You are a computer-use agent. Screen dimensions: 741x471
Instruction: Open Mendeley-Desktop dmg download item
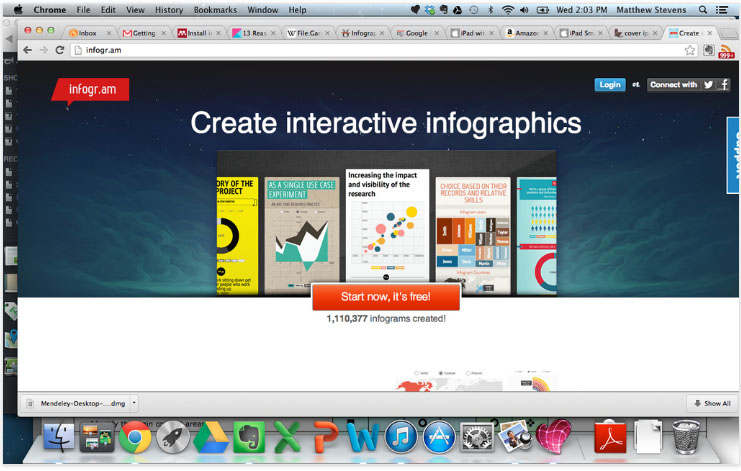point(78,403)
